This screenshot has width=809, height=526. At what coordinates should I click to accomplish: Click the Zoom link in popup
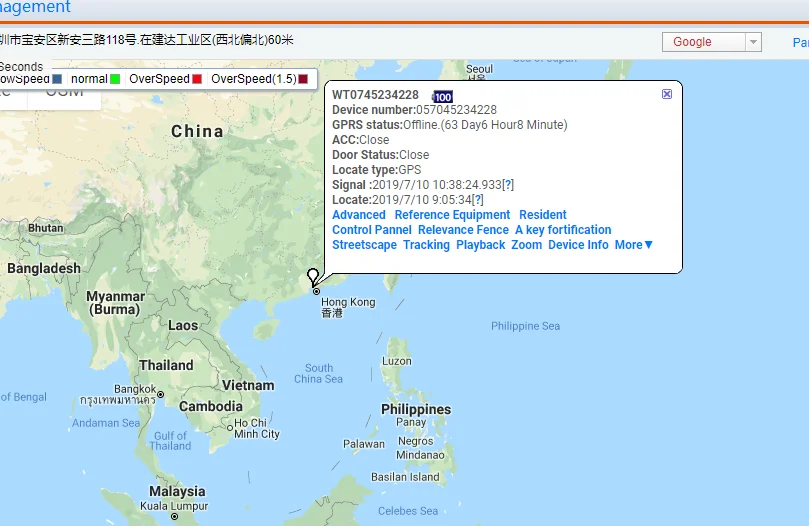coord(526,245)
